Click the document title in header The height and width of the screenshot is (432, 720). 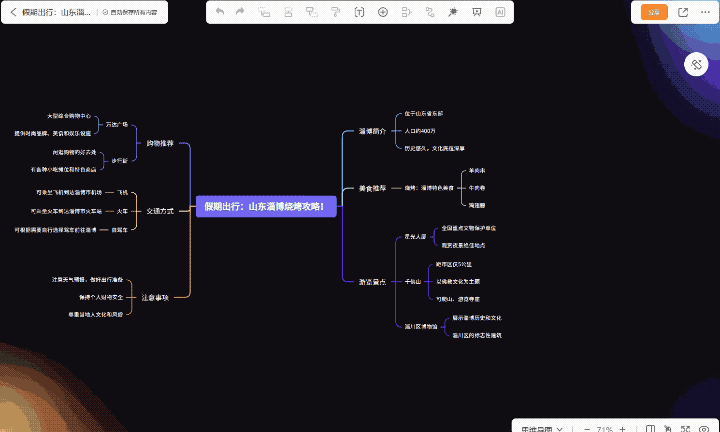[x=56, y=12]
